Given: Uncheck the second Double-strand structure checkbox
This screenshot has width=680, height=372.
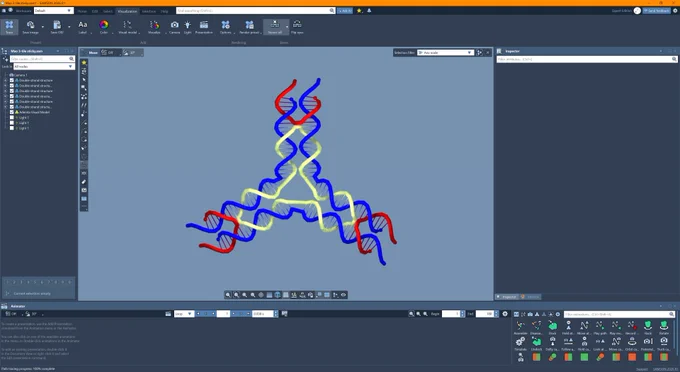Looking at the screenshot, I should click(x=12, y=85).
